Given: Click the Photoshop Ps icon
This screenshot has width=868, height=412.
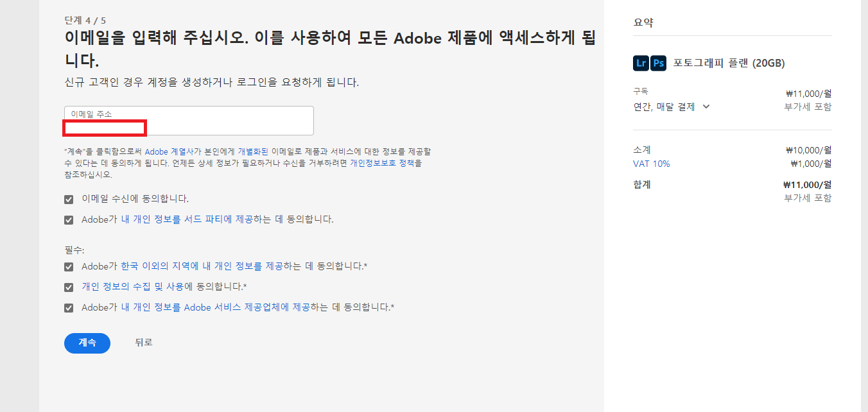Looking at the screenshot, I should point(659,63).
